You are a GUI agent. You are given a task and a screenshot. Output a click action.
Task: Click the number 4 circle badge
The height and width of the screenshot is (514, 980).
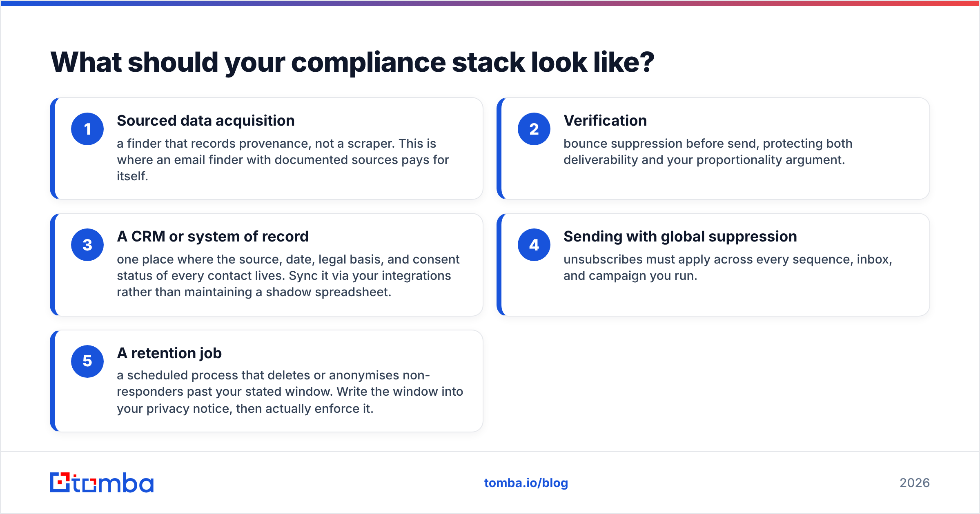pyautogui.click(x=534, y=245)
